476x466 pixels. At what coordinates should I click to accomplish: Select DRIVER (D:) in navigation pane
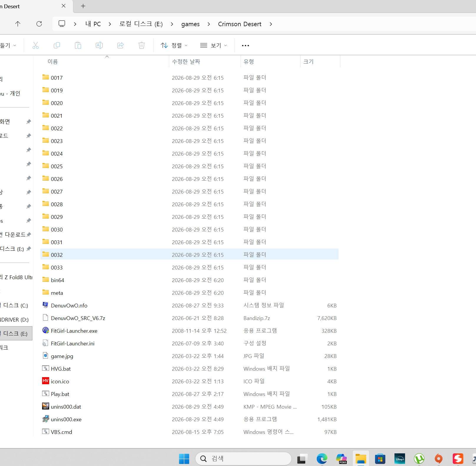15,319
